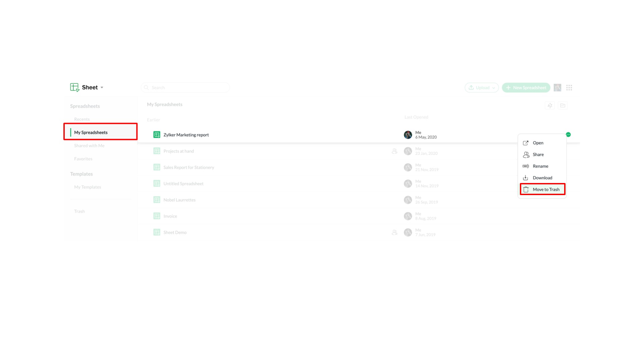644x362 pixels.
Task: Click the Zylker Marketing report spreadsheet icon
Action: pos(157,135)
